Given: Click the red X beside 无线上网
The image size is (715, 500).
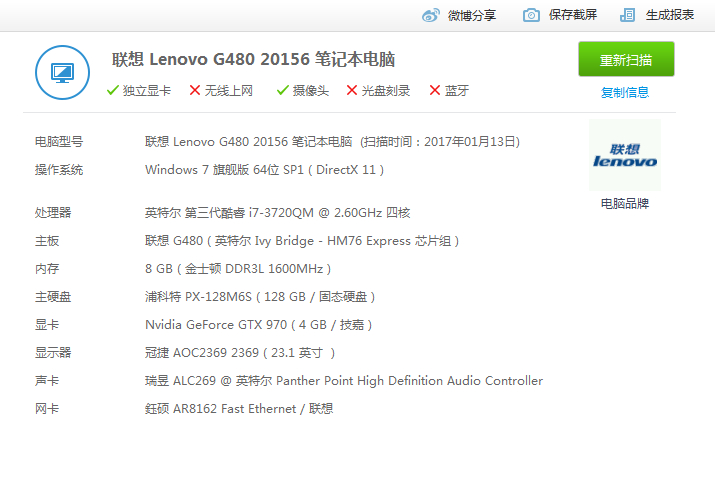Looking at the screenshot, I should click(x=195, y=90).
